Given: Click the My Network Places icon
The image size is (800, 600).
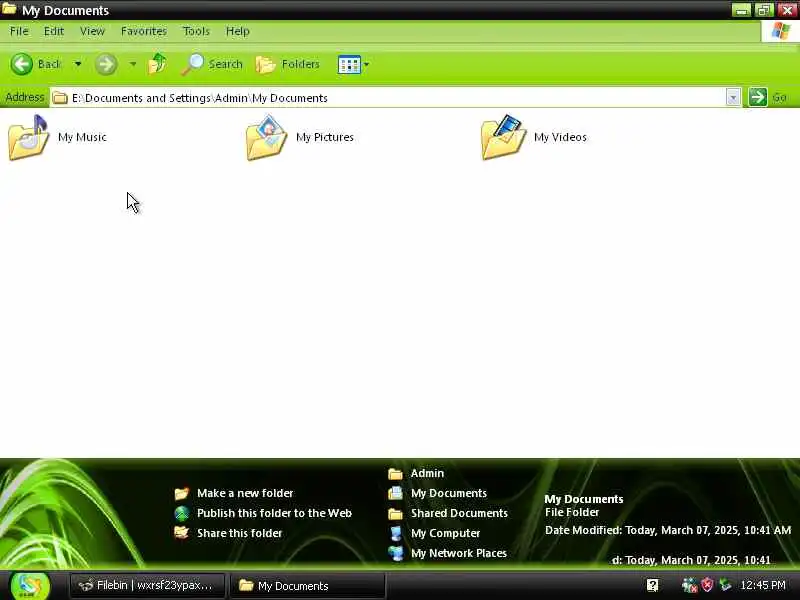Looking at the screenshot, I should (395, 553).
